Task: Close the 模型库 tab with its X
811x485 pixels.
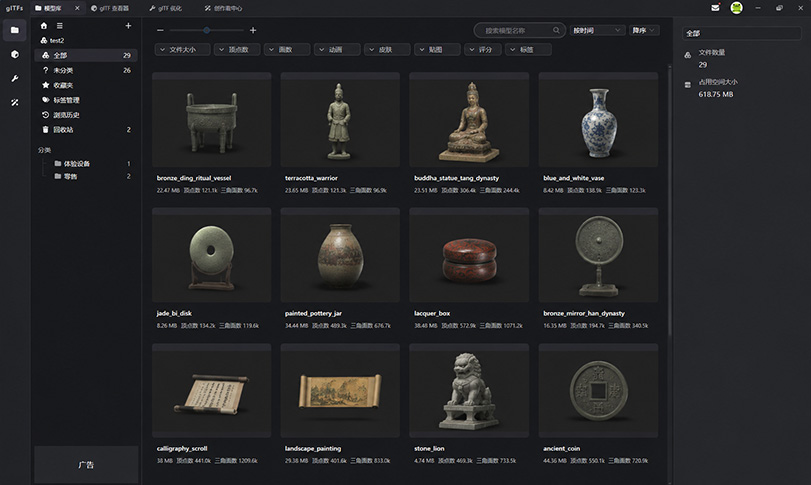Action: pos(77,8)
